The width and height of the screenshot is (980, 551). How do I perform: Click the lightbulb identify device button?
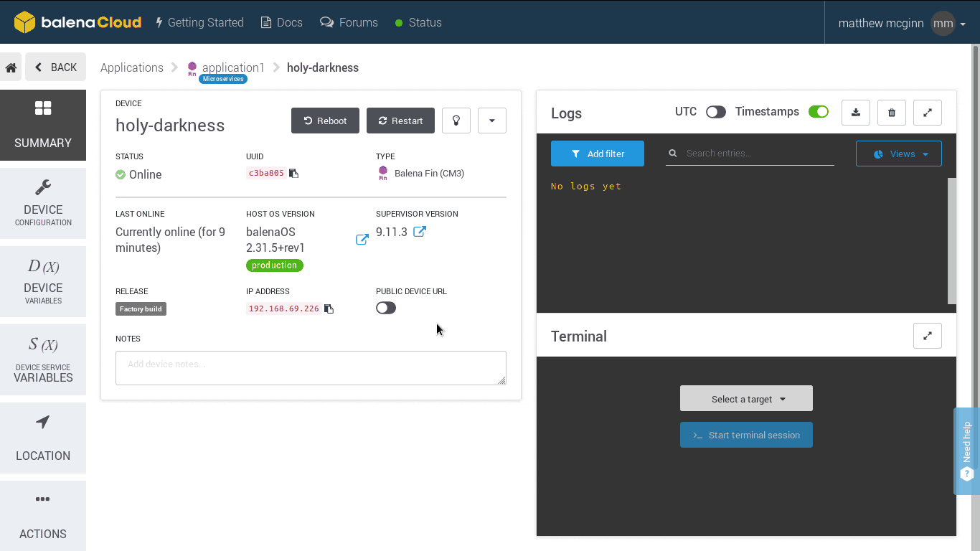pyautogui.click(x=456, y=121)
